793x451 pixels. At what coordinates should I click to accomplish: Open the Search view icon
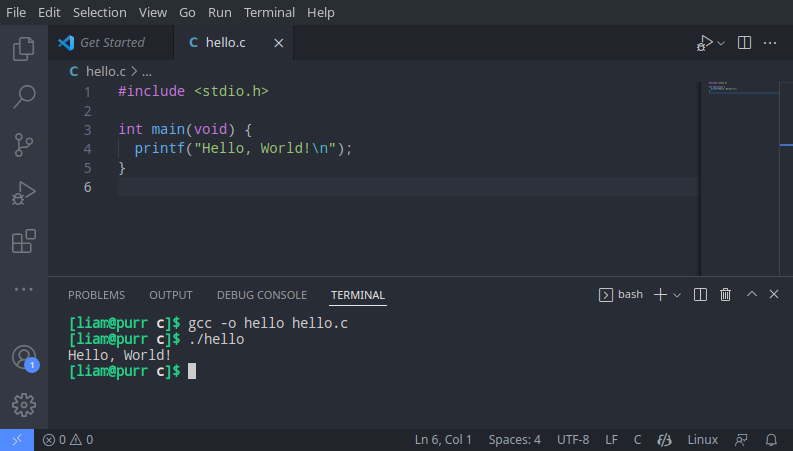tap(23, 96)
